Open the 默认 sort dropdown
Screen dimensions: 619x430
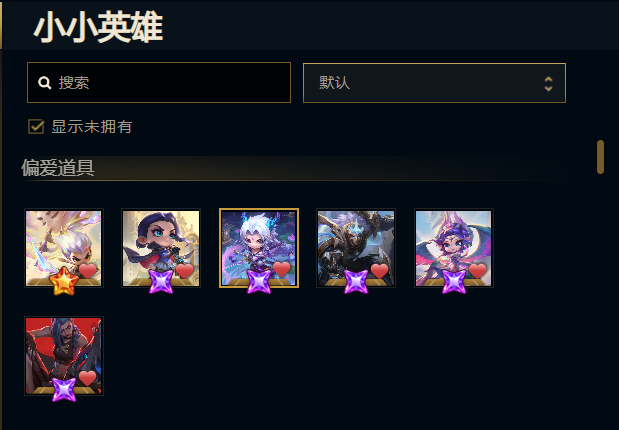(434, 83)
